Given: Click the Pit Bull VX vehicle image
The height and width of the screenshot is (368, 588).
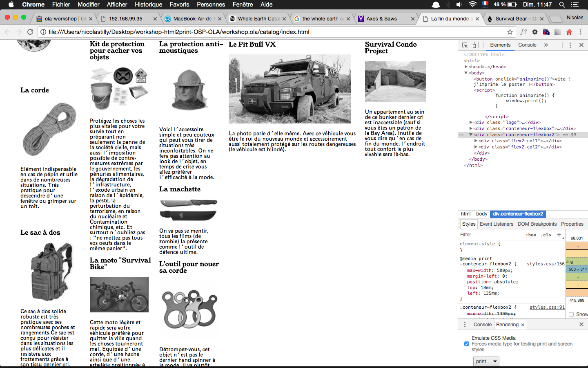Looking at the screenshot, I should tap(290, 89).
